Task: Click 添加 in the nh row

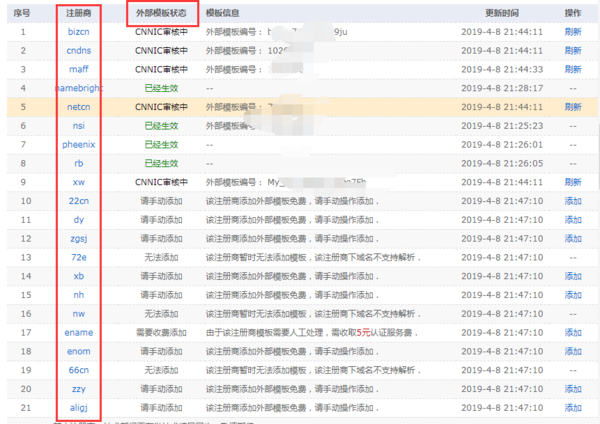Action: (573, 295)
